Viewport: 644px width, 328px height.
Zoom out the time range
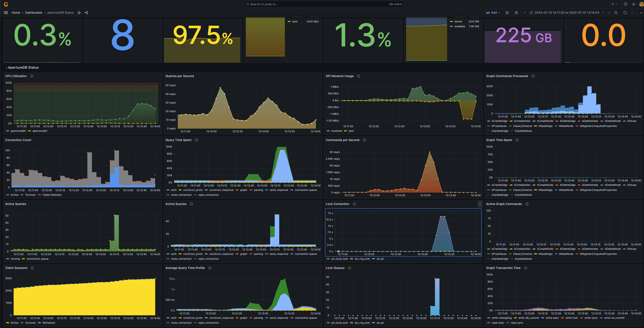(x=616, y=13)
